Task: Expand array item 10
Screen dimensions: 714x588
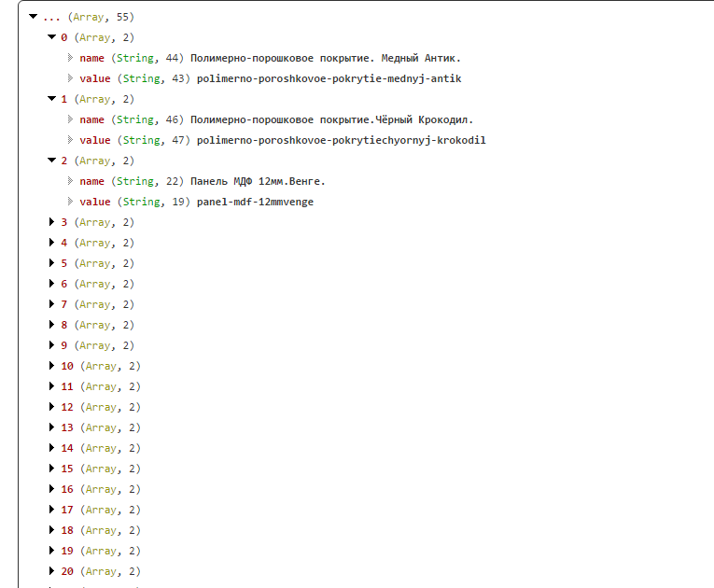Action: pos(52,365)
